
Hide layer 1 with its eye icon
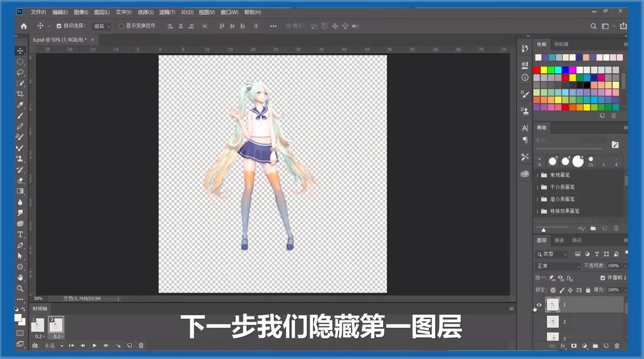pos(539,305)
